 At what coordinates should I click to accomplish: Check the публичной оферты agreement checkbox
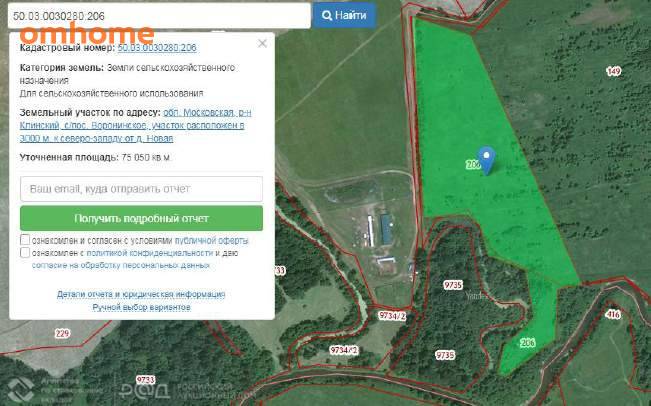(25, 240)
